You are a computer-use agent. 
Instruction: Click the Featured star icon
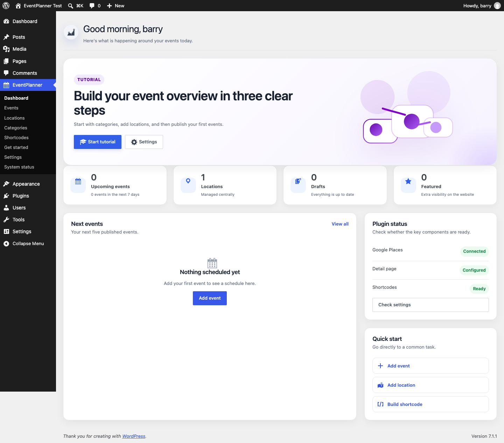(408, 181)
